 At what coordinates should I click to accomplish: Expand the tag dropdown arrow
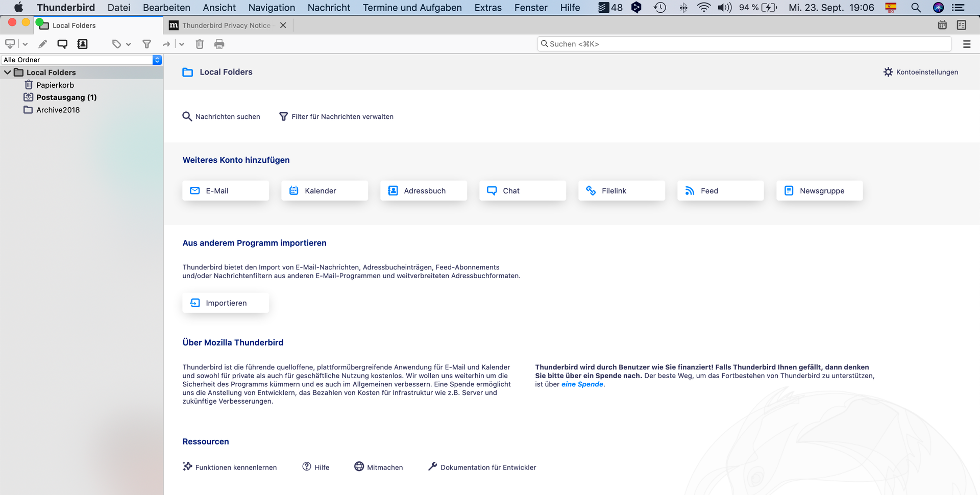pyautogui.click(x=129, y=44)
